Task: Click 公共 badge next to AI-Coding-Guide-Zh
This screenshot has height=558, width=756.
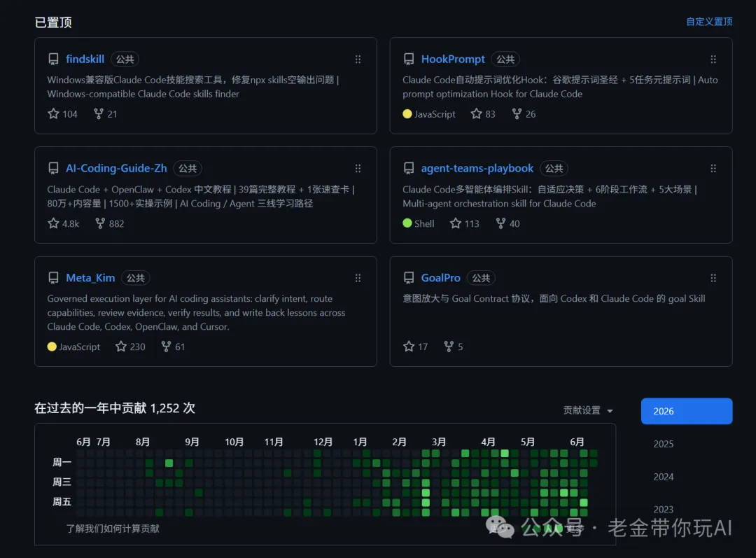Action: [188, 168]
